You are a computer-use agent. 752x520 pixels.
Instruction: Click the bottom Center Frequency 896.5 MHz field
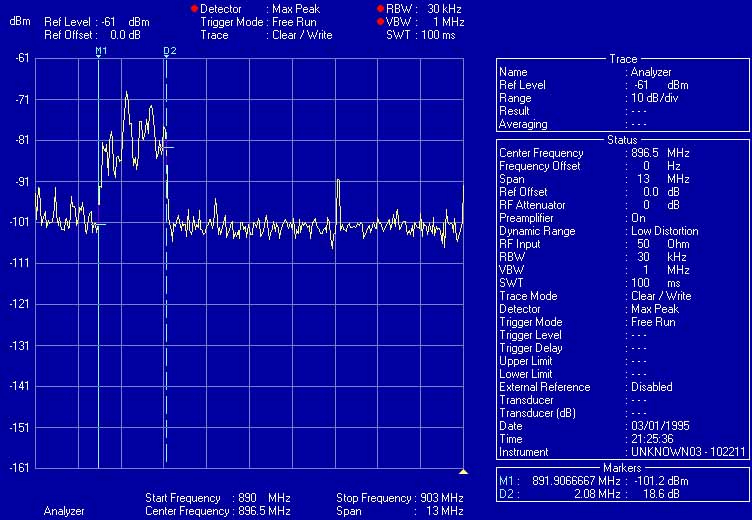(x=271, y=511)
